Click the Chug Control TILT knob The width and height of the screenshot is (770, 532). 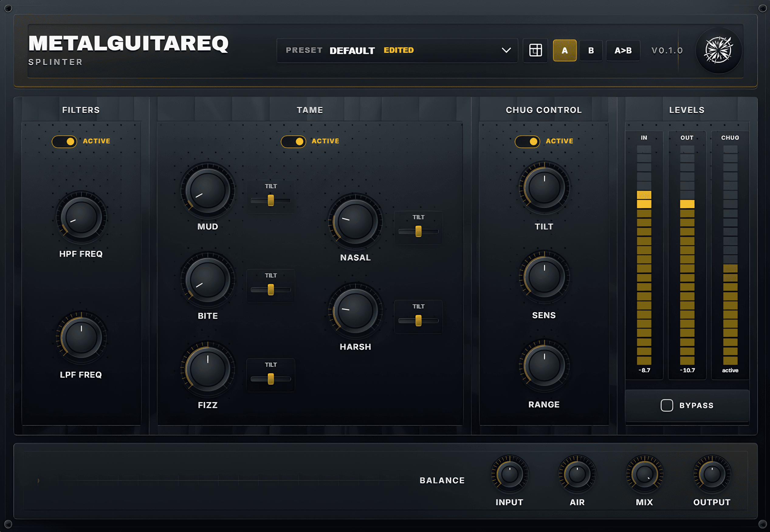544,188
